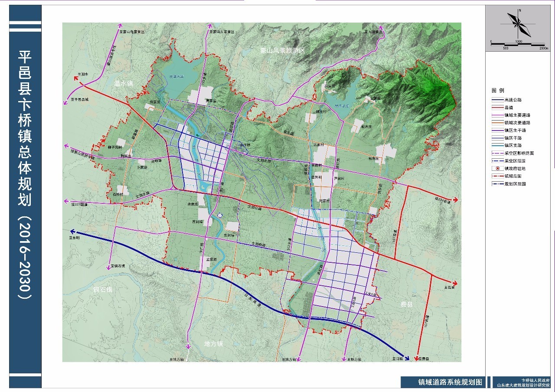Screen dimensions: 555x392
Task: Click the 日东高速 expressway label
Action: click(x=253, y=301)
